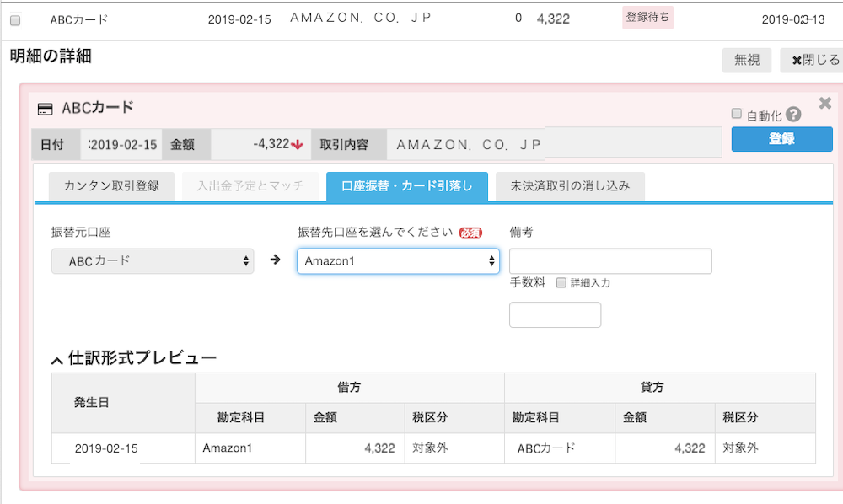Close the detail panel with X icon

(824, 103)
